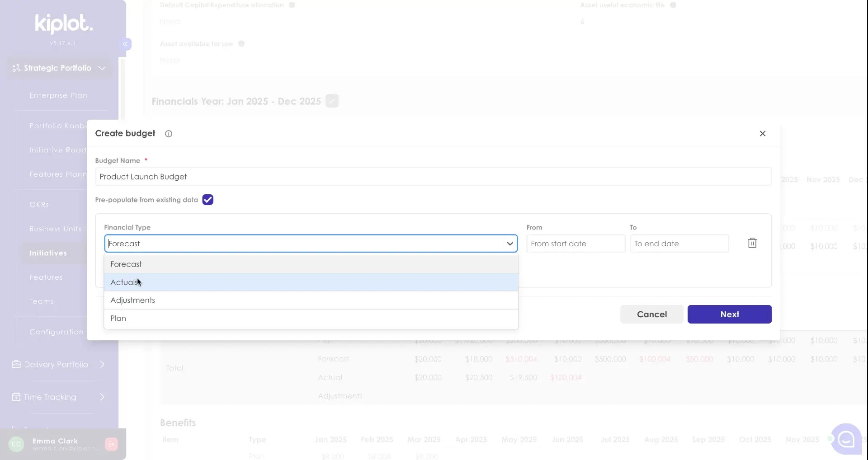Collapse the sidebar with double-chevron icon

[x=125, y=44]
